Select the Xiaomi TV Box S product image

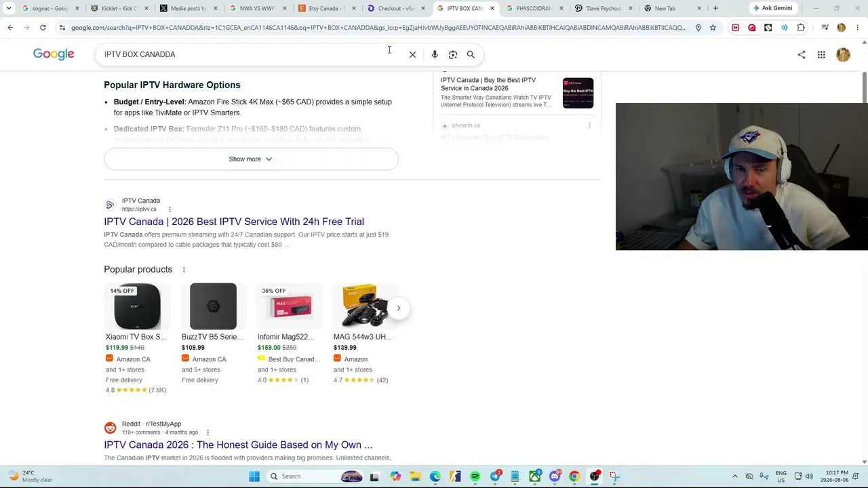137,306
